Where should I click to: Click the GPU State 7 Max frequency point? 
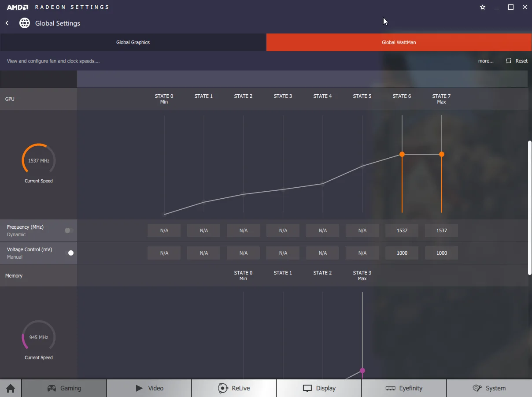tap(442, 154)
